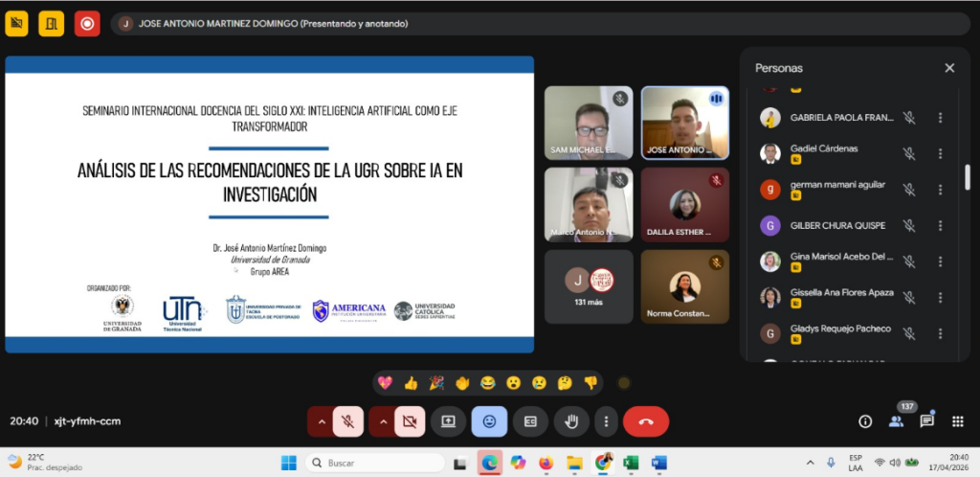Send the heart emoji reaction
The image size is (980, 477).
coord(385,383)
